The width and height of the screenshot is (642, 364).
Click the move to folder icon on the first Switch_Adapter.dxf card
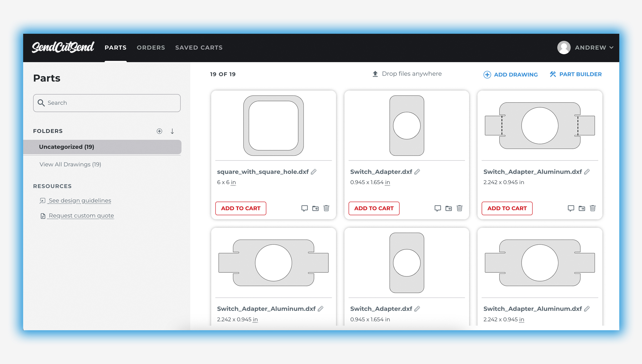click(x=449, y=208)
